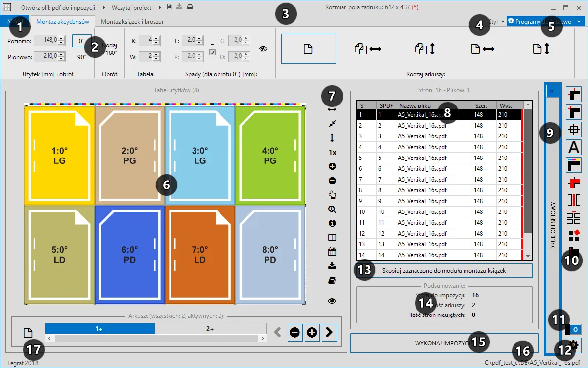Click the WYKONAJ IMPOZYCJĘ button

point(444,343)
